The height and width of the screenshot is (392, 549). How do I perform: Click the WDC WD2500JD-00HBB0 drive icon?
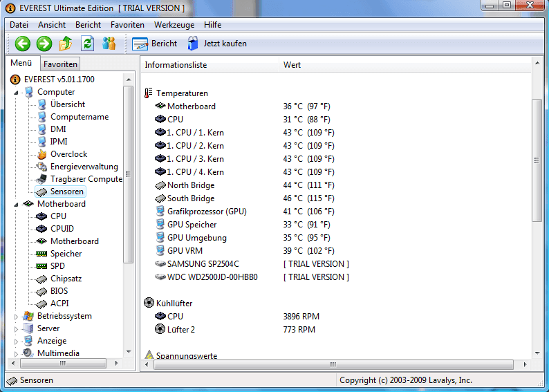click(160, 277)
